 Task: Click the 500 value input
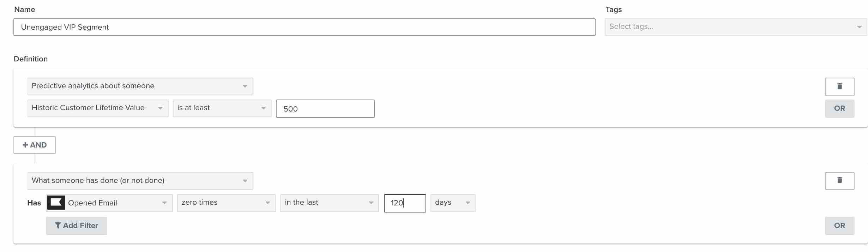point(325,109)
